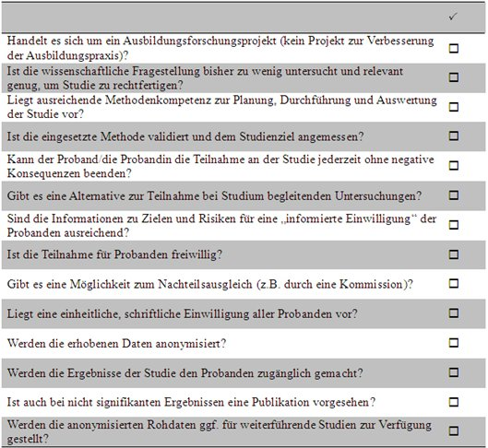Check the Nachteilsausgleich checkbox
Image resolution: width=488 pixels, height=448 pixels.
[454, 283]
